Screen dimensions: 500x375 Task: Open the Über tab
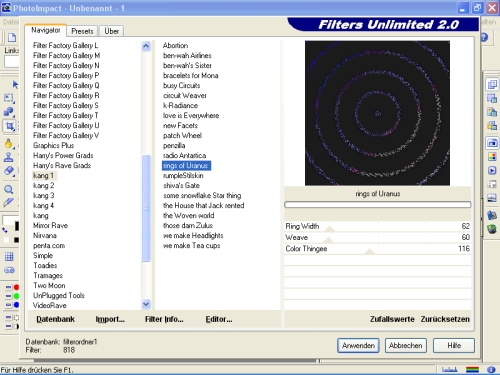[x=112, y=31]
